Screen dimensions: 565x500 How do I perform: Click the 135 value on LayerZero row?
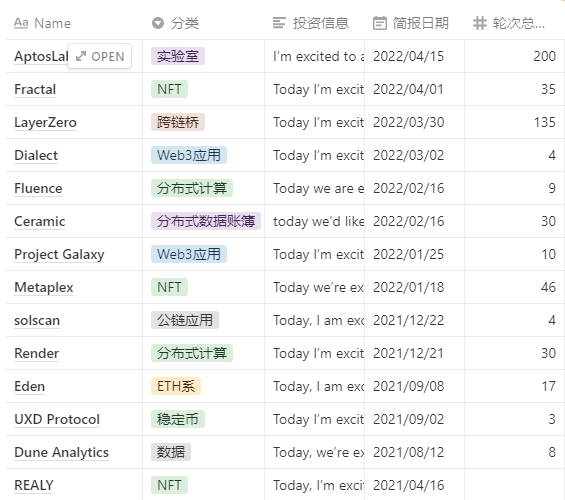click(x=545, y=122)
